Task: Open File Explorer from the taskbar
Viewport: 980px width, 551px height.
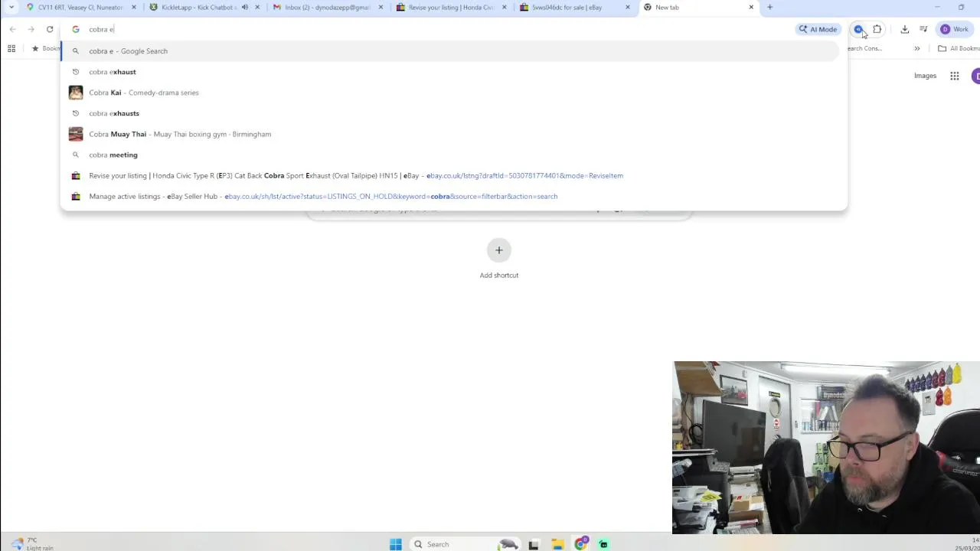Action: tap(557, 544)
